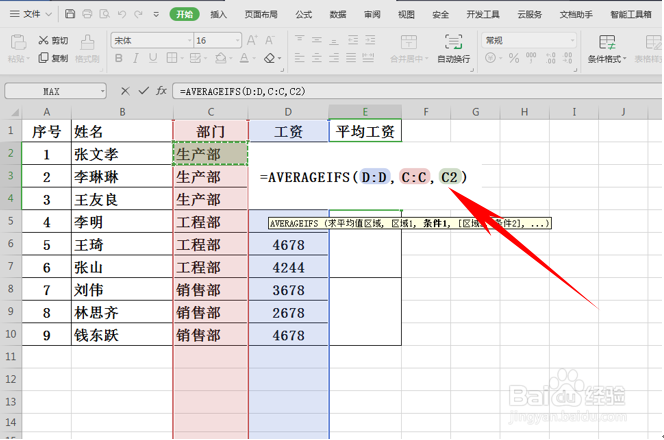This screenshot has width=664, height=440.
Task: Click the decrease indent icon
Action: tap(353, 40)
